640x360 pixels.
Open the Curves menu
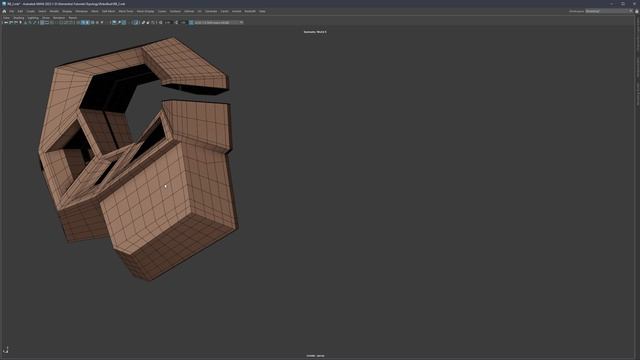click(162, 11)
